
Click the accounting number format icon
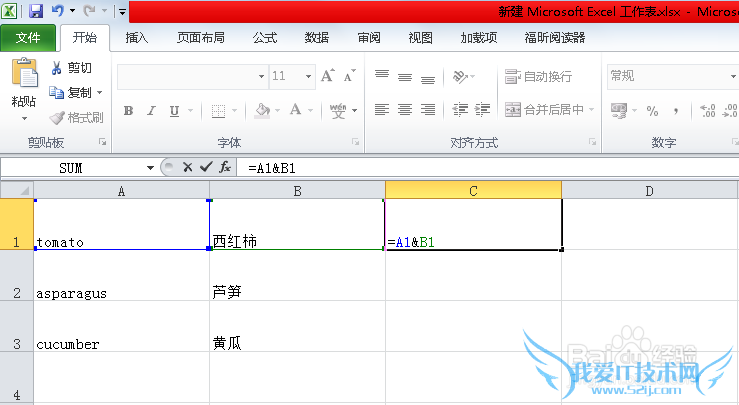click(x=619, y=111)
